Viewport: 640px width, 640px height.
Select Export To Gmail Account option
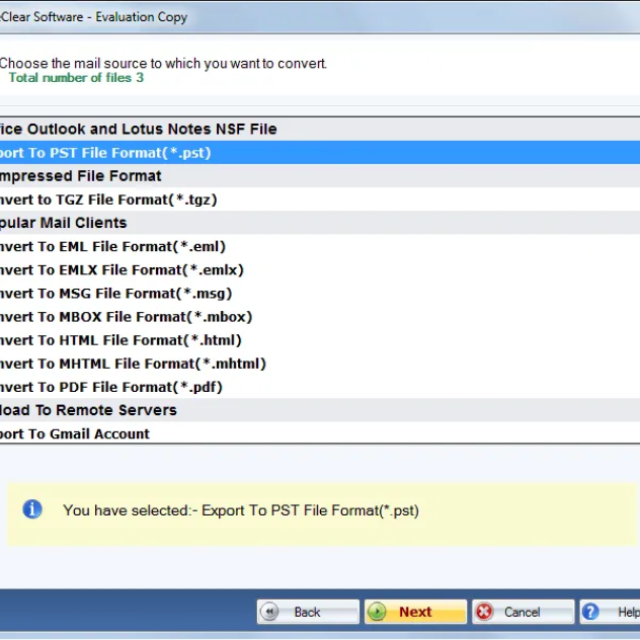pyautogui.click(x=75, y=434)
